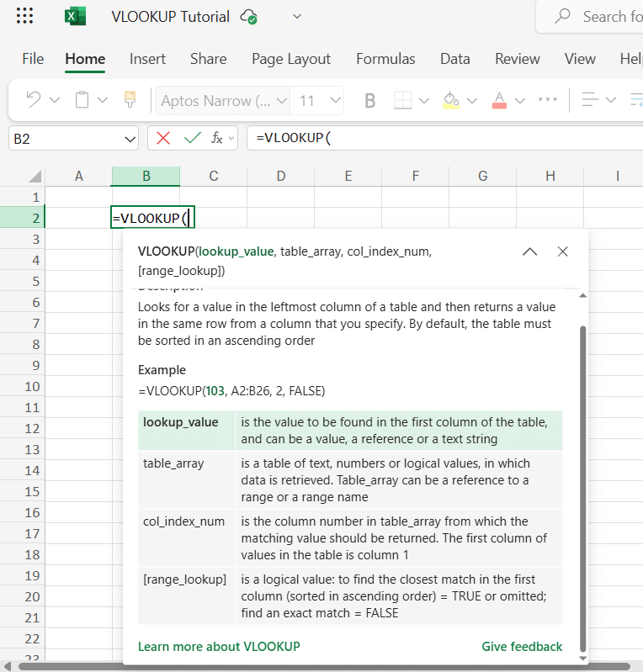Close the VLOOKUP function help card
This screenshot has width=643, height=672.
coord(563,251)
